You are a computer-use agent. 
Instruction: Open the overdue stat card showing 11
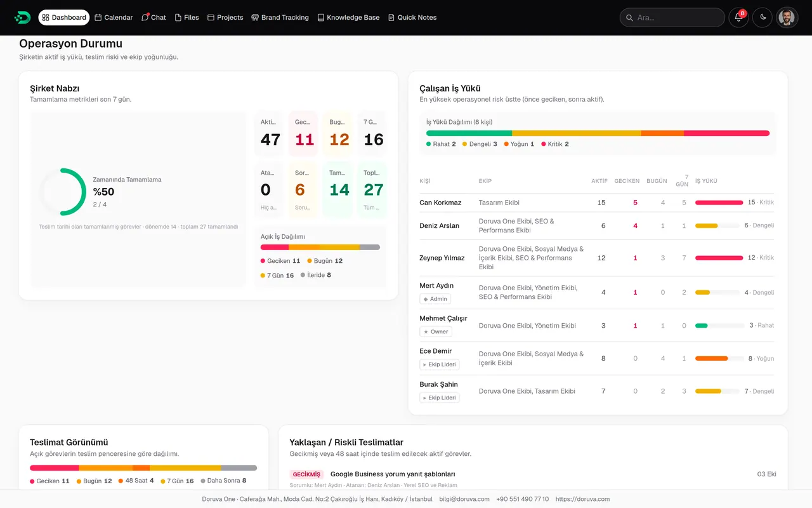(x=304, y=133)
